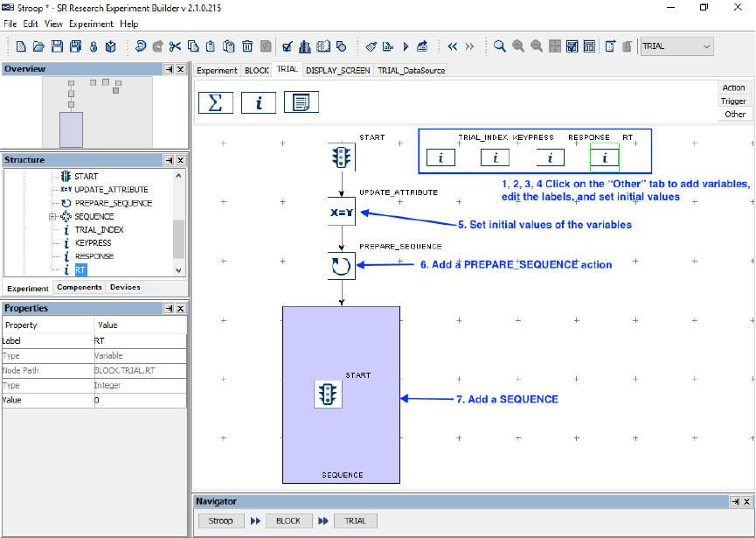This screenshot has height=538, width=756.
Task: Open the Devices tab in Structure panel
Action: click(x=125, y=287)
